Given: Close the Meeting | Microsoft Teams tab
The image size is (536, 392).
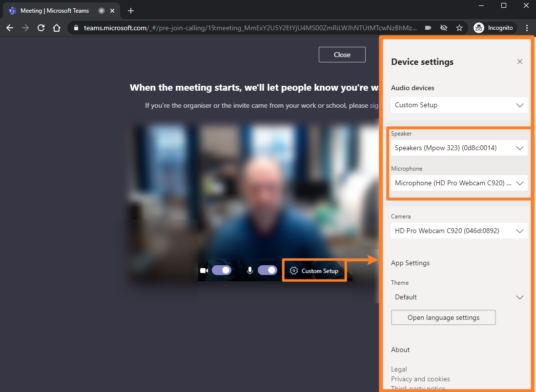Looking at the screenshot, I should (112, 11).
